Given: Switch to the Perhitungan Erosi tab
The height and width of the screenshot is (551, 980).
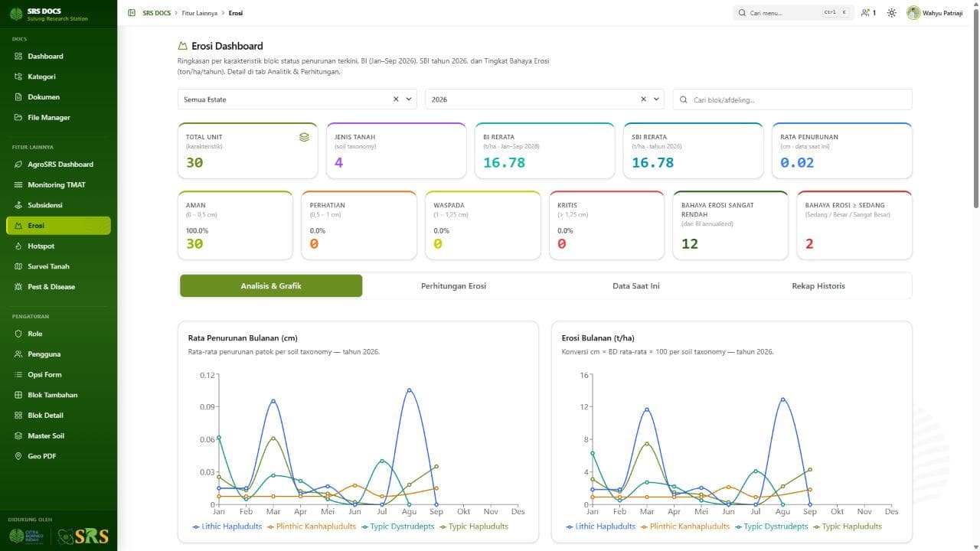Looking at the screenshot, I should pyautogui.click(x=453, y=285).
